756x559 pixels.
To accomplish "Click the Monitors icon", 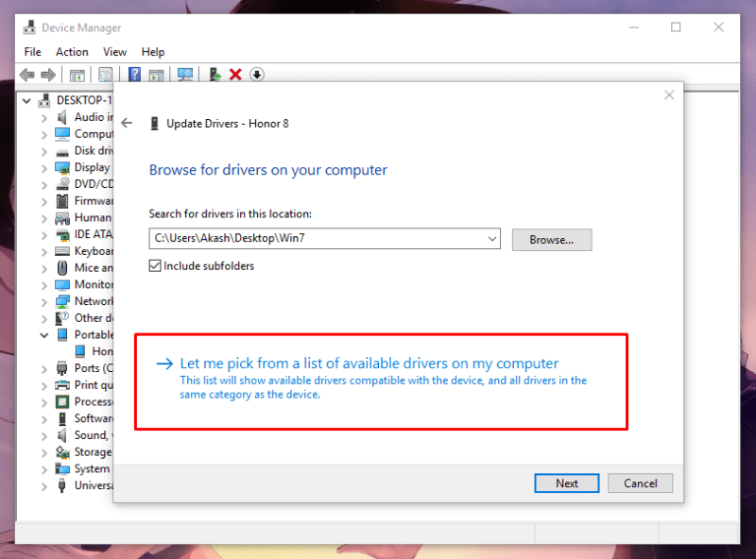I will 62,285.
